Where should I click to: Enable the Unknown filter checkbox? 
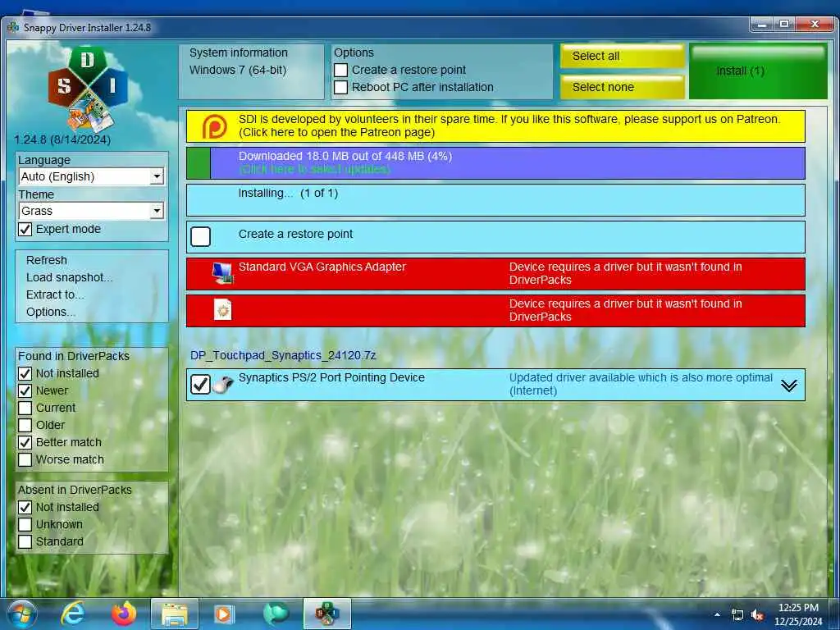(25, 524)
